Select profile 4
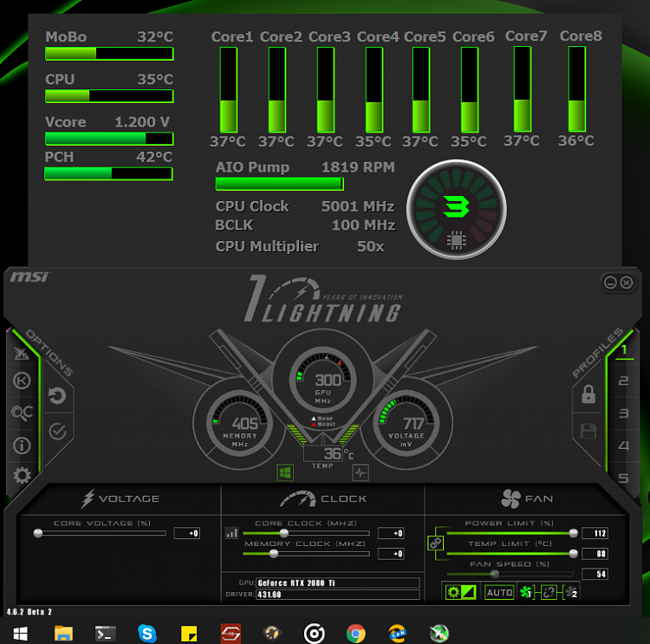Screen dimensions: 650x644 click(x=623, y=446)
